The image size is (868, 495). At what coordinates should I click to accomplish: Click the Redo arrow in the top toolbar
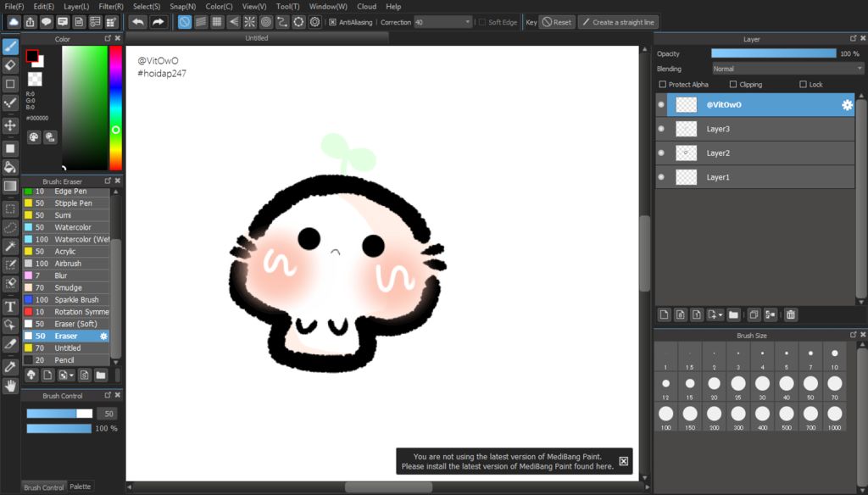(x=159, y=22)
